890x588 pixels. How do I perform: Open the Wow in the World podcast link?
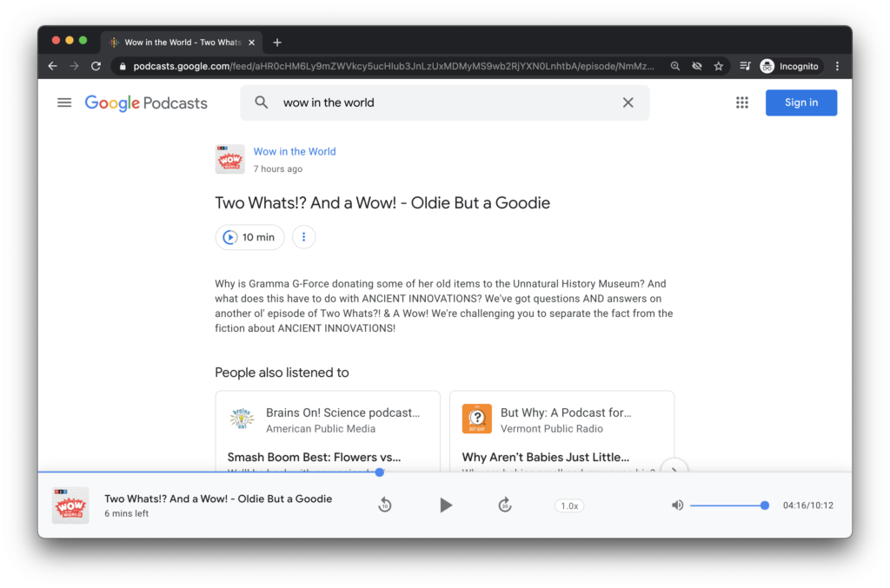click(x=294, y=151)
